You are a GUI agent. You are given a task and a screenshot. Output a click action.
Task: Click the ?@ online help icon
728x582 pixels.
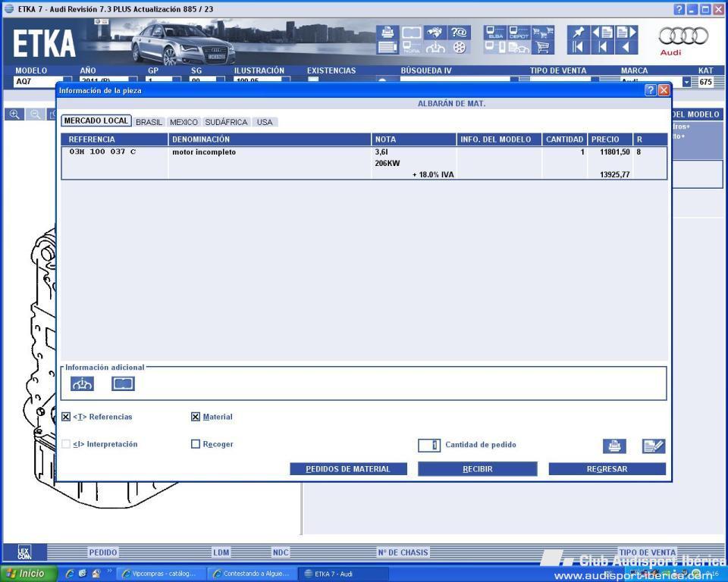459,33
